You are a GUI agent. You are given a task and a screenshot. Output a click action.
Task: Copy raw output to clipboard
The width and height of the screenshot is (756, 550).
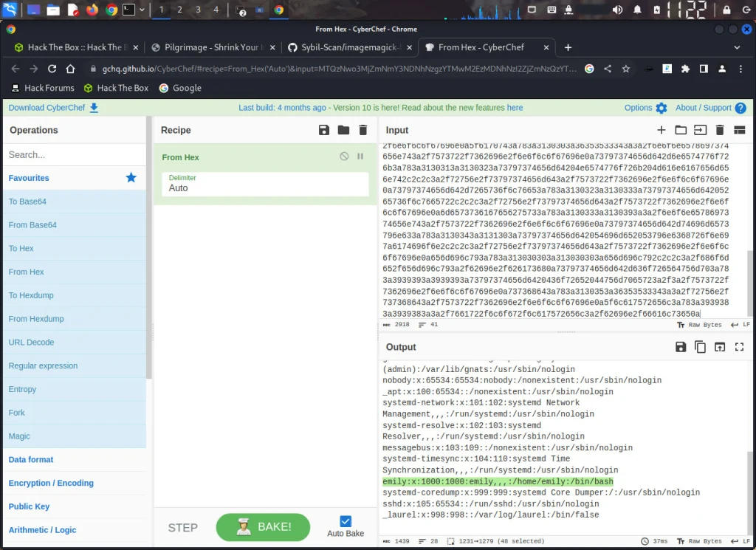(700, 347)
